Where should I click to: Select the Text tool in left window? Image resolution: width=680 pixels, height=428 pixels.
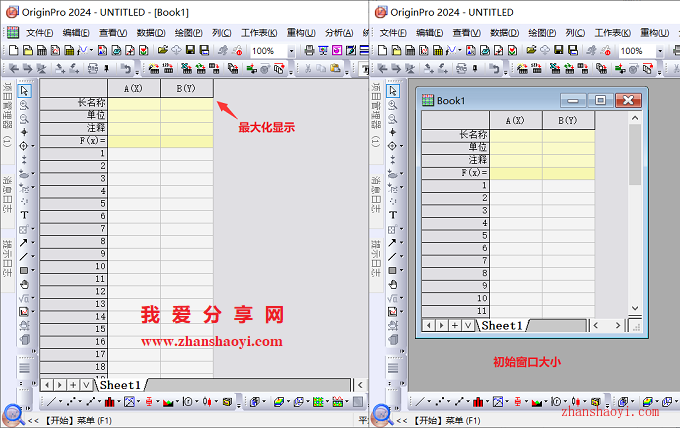point(24,215)
